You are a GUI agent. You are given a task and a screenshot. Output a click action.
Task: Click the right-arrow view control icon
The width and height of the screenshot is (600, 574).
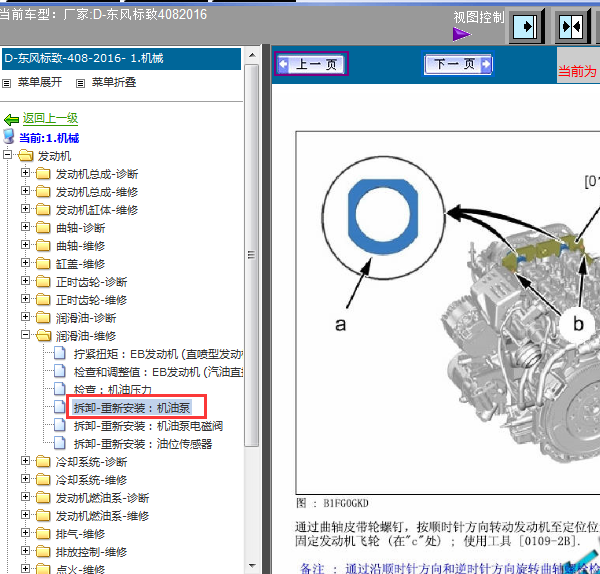point(527,27)
